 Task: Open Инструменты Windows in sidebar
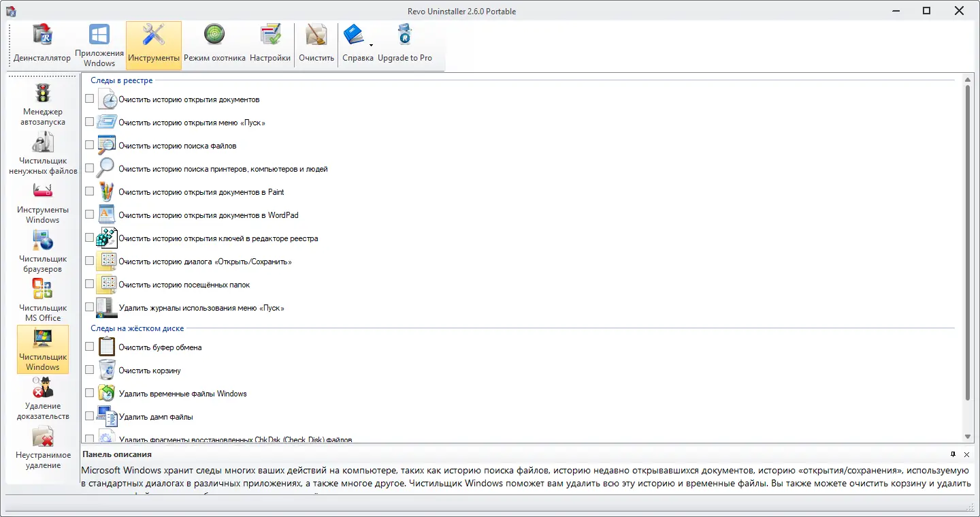click(x=43, y=203)
